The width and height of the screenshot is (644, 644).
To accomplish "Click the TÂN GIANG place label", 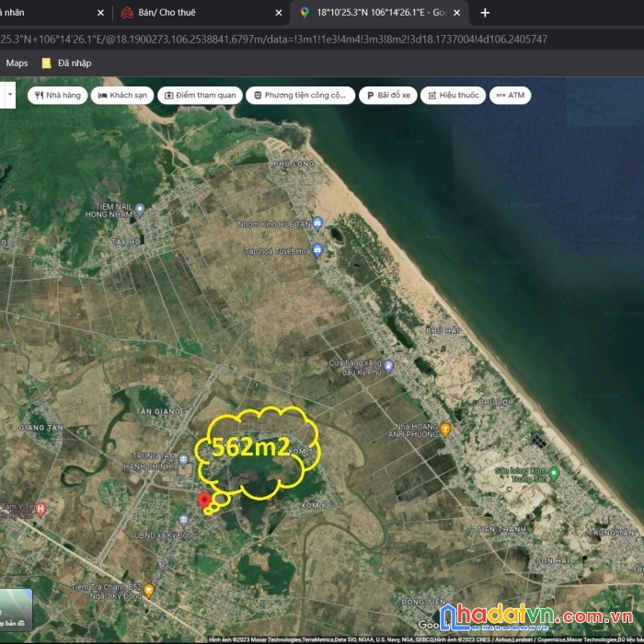I will [158, 411].
